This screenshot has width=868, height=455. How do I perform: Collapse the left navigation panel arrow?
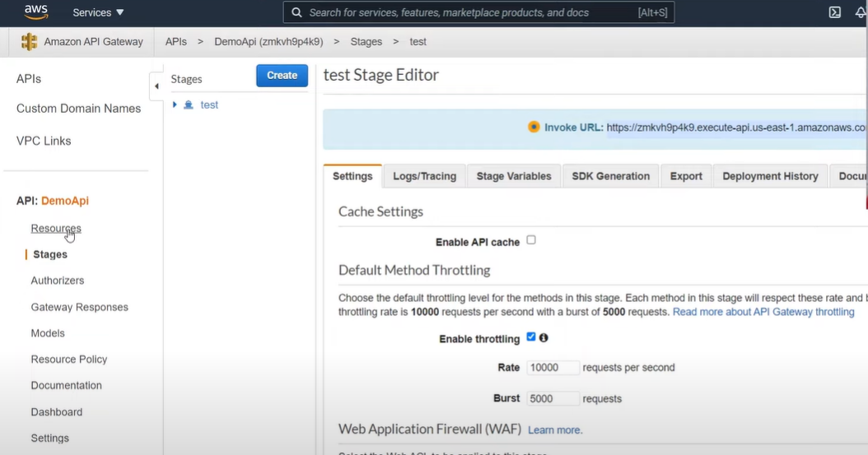(x=156, y=86)
